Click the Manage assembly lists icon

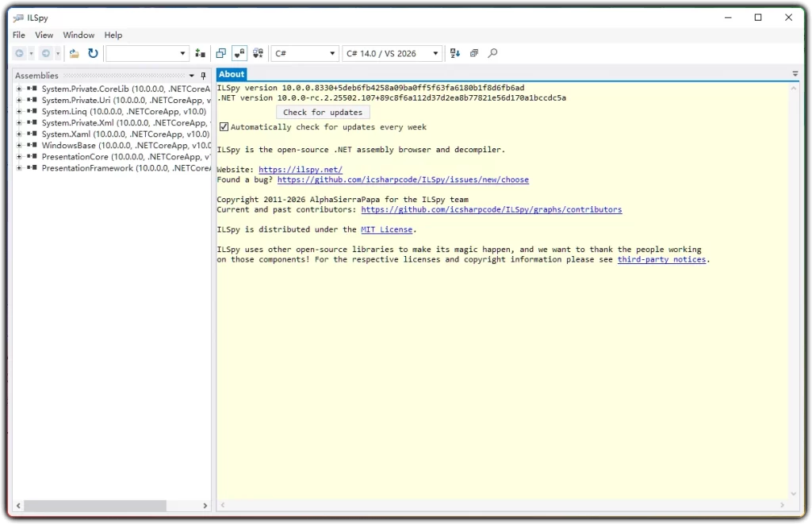point(200,53)
